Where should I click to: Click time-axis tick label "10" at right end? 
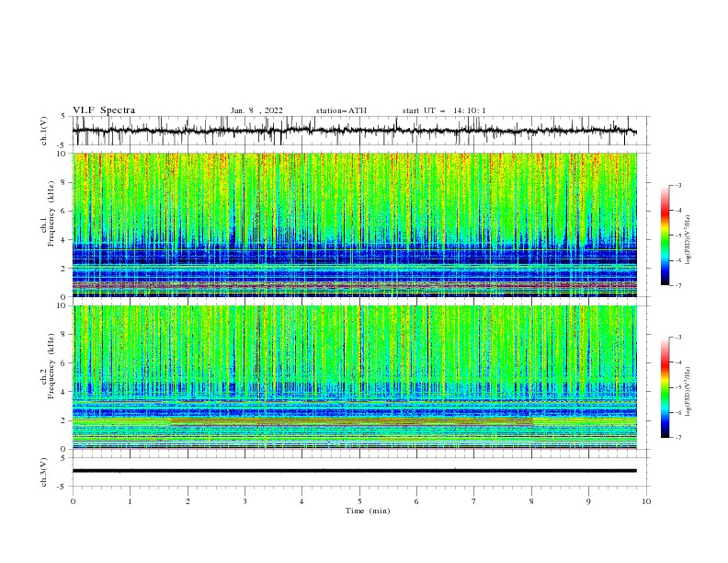click(646, 501)
